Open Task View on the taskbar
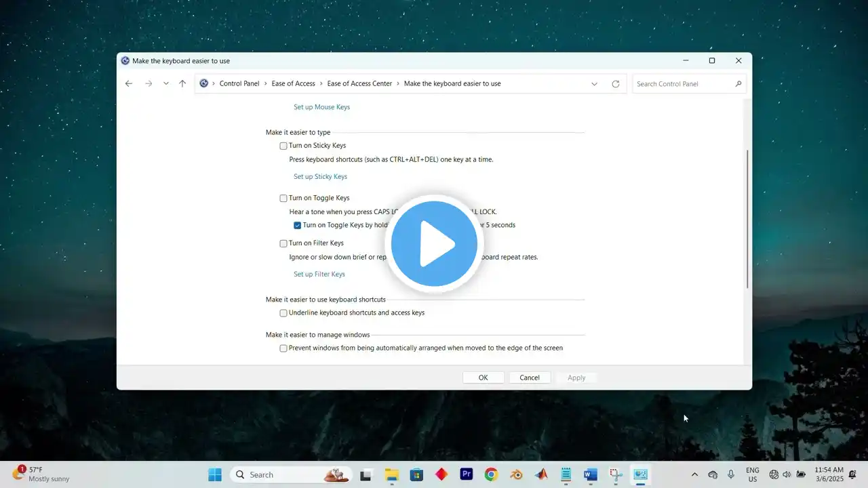The width and height of the screenshot is (868, 488). pyautogui.click(x=366, y=474)
